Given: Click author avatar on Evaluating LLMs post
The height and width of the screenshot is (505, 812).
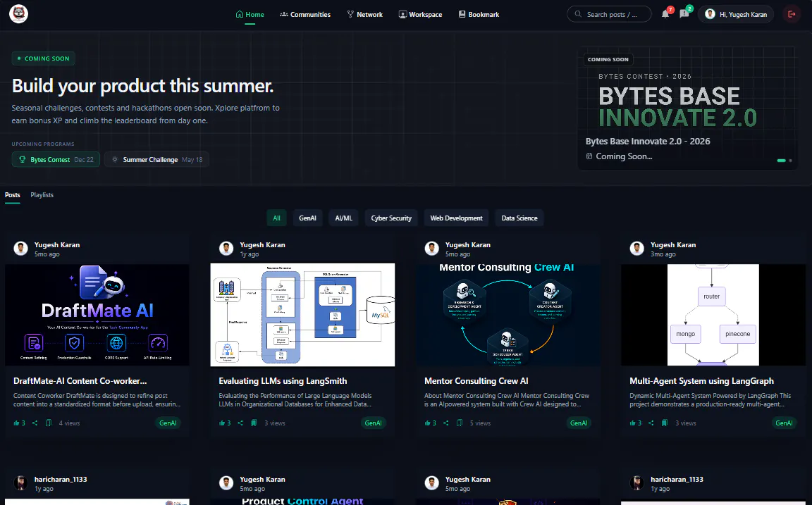Looking at the screenshot, I should [226, 249].
